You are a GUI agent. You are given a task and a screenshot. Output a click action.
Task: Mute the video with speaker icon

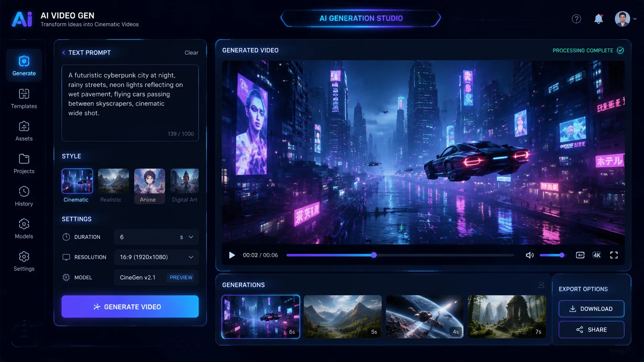pyautogui.click(x=530, y=255)
